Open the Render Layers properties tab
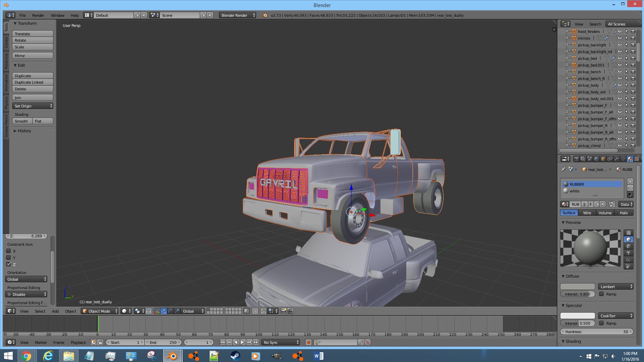The height and width of the screenshot is (362, 644). coord(583,159)
